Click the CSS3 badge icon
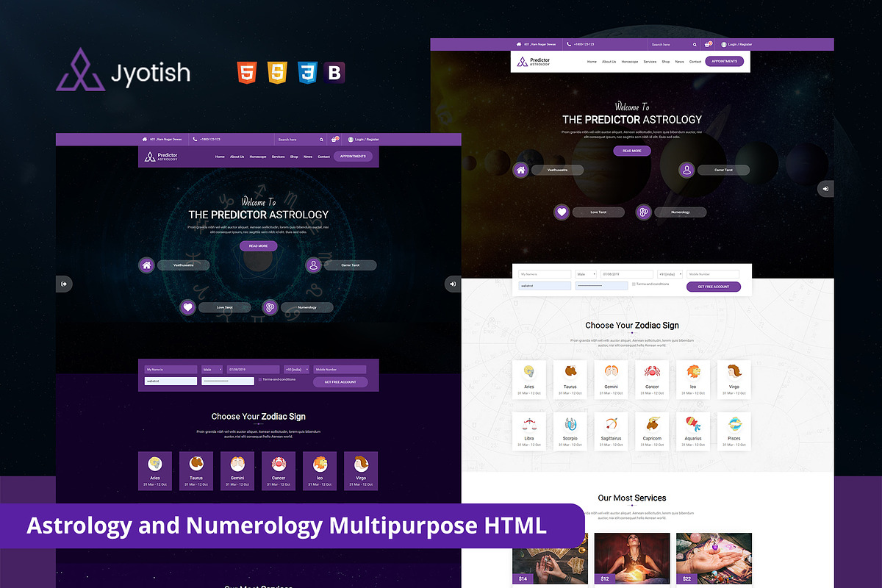 coord(306,72)
